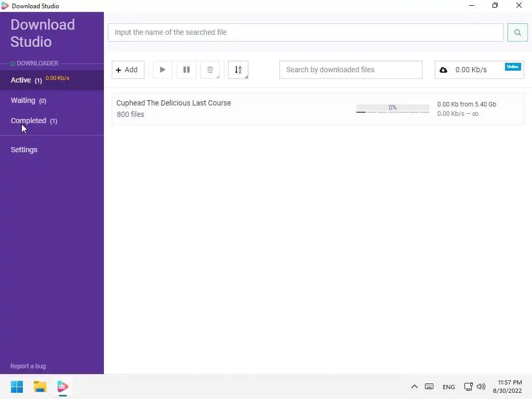Open the Windows Start menu
Screen dimensions: 532x399
tap(17, 387)
